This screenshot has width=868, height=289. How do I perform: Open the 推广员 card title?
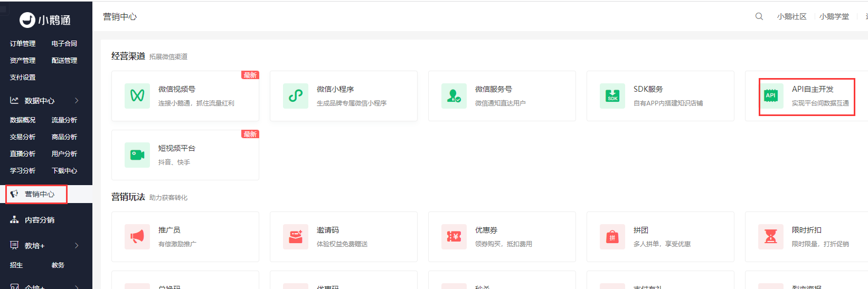coord(169,230)
